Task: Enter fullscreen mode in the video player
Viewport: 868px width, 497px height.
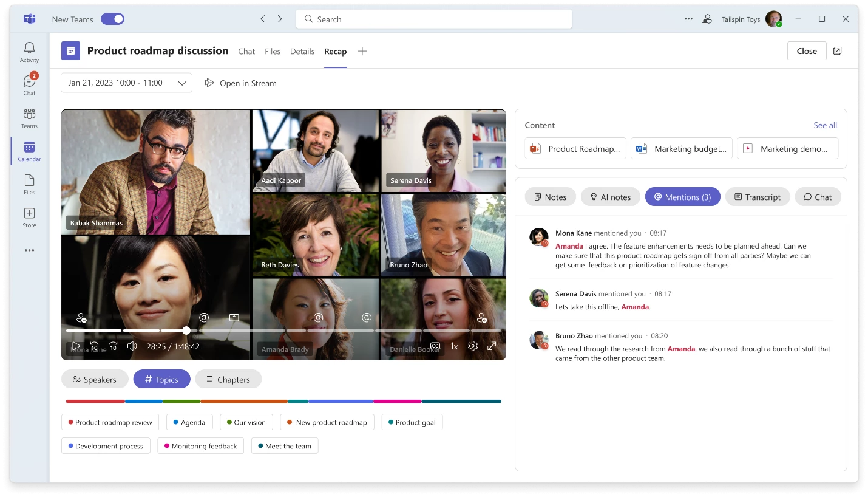Action: click(x=492, y=346)
